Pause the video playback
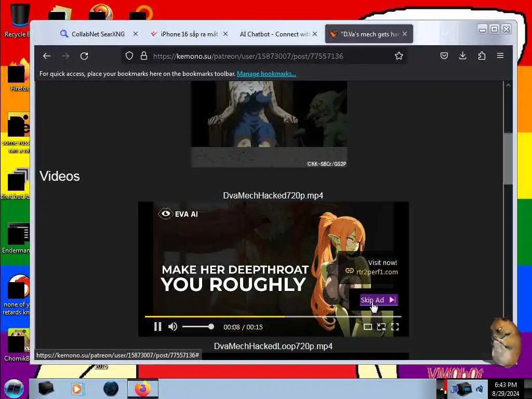The height and width of the screenshot is (399, 532). 158,327
